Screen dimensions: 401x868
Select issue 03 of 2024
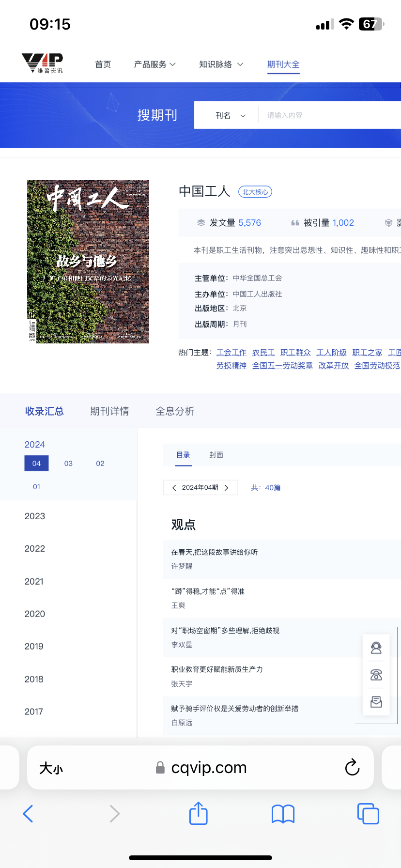tap(68, 464)
